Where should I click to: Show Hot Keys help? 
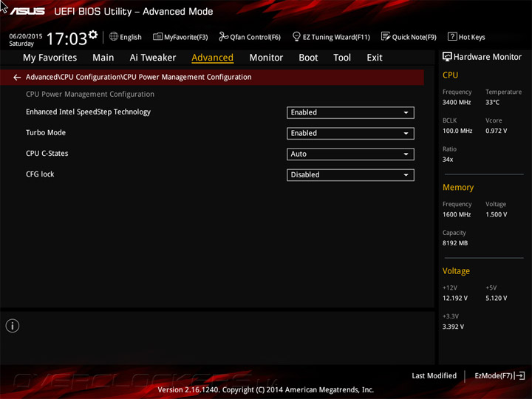coord(466,37)
